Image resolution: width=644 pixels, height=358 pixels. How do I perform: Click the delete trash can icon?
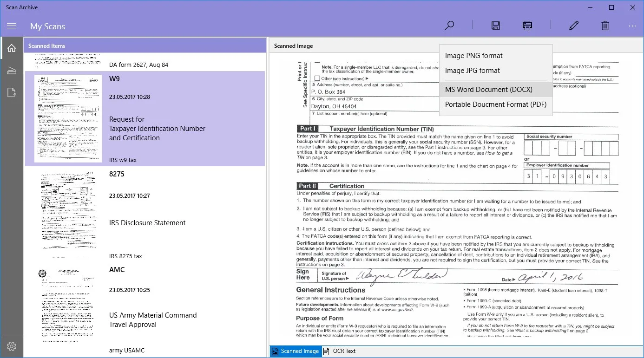point(605,26)
